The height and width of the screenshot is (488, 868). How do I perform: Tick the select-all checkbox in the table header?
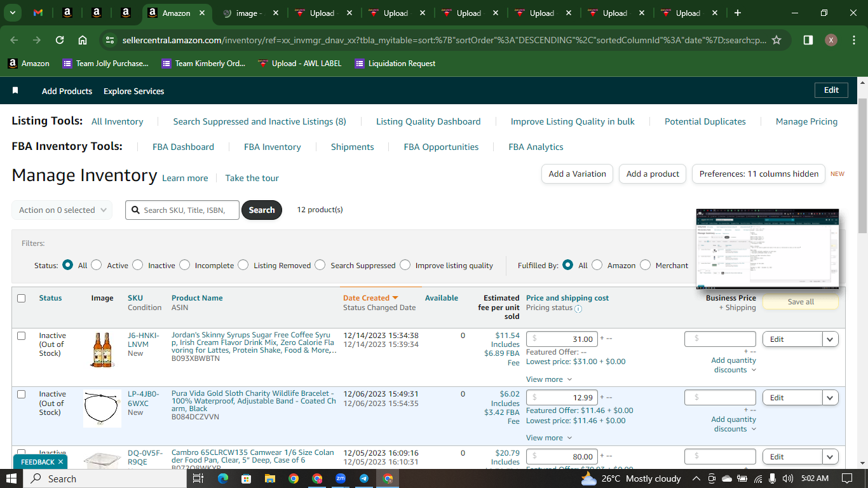point(22,298)
